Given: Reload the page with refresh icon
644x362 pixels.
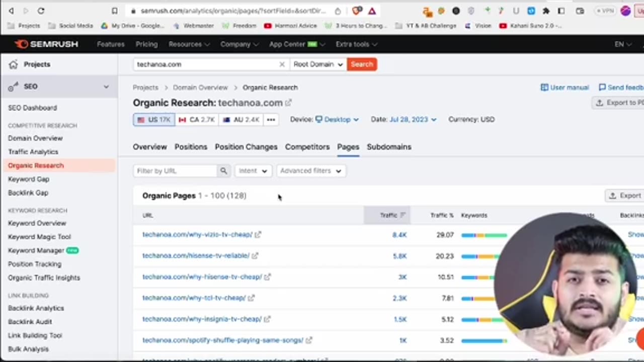Looking at the screenshot, I should pyautogui.click(x=41, y=11).
